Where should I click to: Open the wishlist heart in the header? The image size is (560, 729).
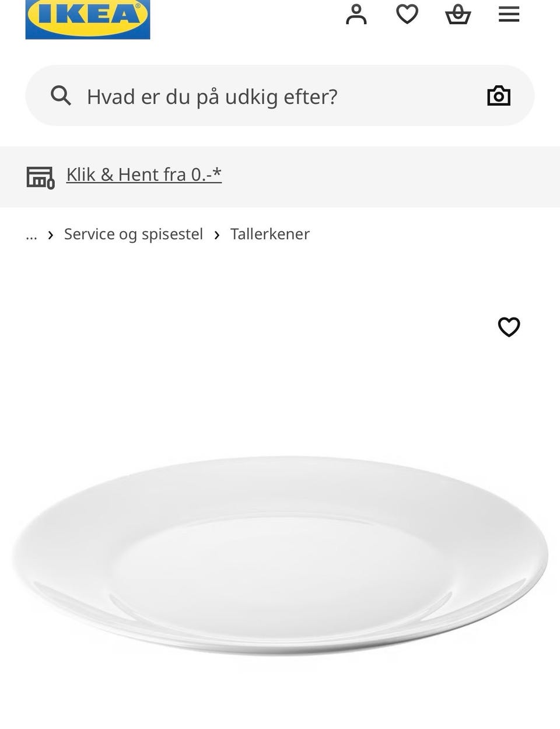[x=407, y=14]
